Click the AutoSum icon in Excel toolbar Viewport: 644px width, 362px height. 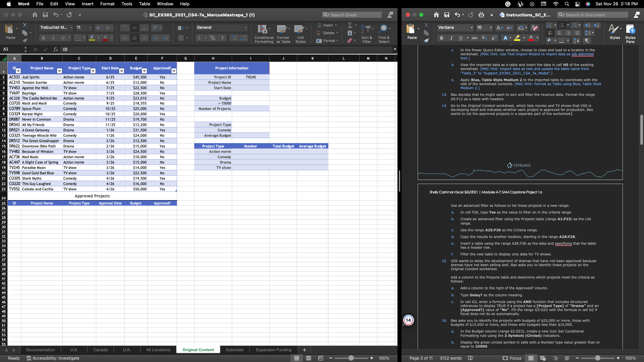pos(349,25)
